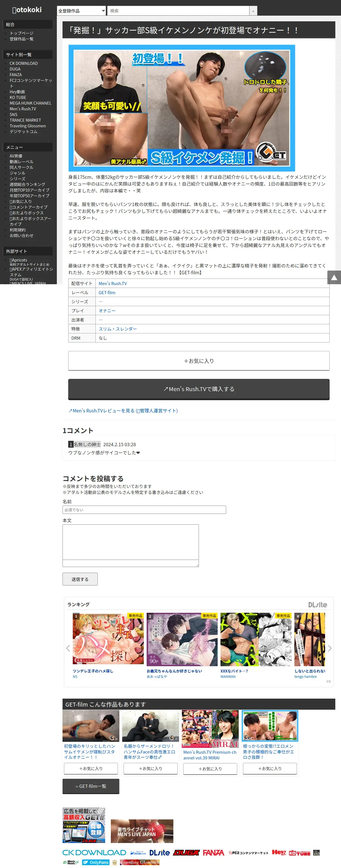Viewport: 341px width, 868px height.
Task: Click Men's Rush.TV in 配信サイト row
Action: (113, 283)
